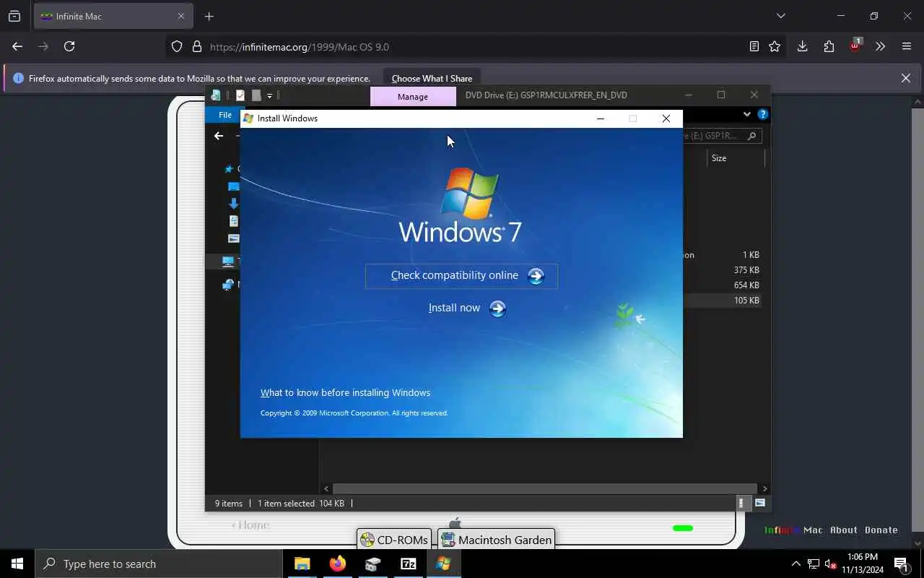Image resolution: width=924 pixels, height=578 pixels.
Task: Open the About link on Infinite Mac
Action: coord(844,530)
